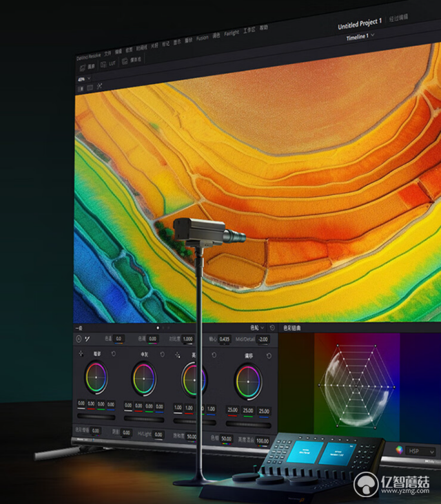This screenshot has width=441, height=504.
Task: Click the center of 偏移 color wheel
Action: coord(248,381)
